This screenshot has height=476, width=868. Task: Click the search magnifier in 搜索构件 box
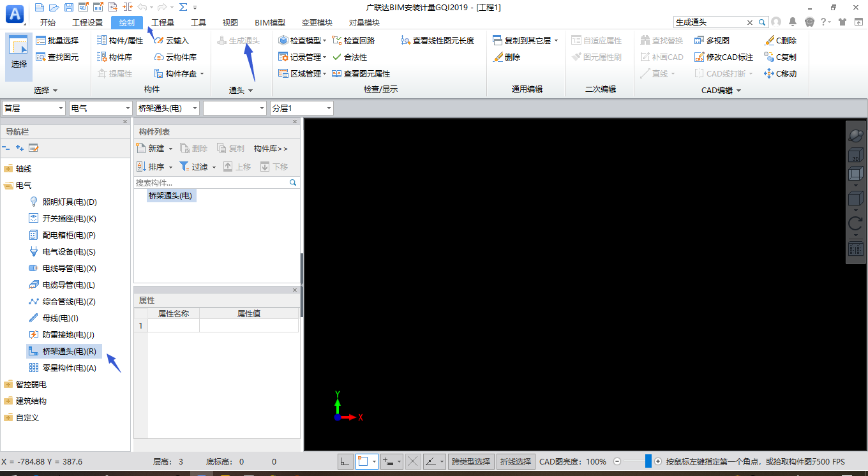tap(293, 182)
